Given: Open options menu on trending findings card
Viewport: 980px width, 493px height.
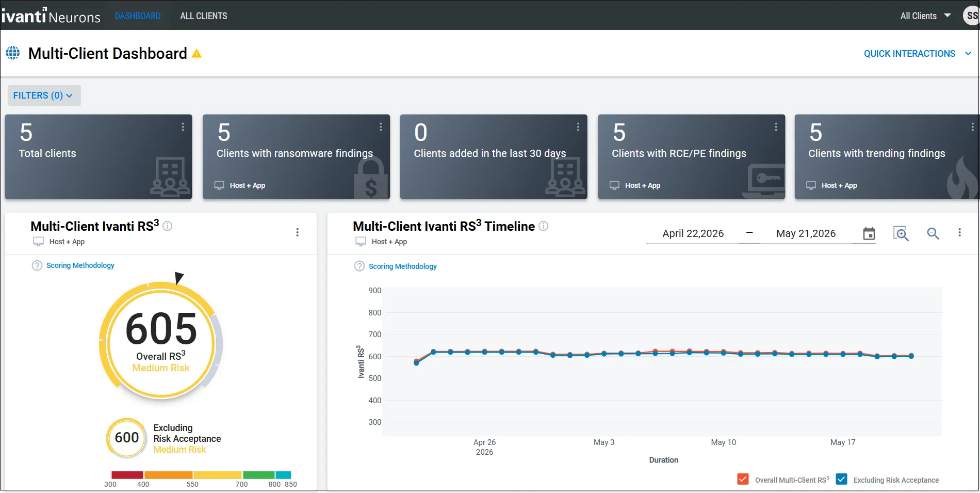Looking at the screenshot, I should 973,126.
